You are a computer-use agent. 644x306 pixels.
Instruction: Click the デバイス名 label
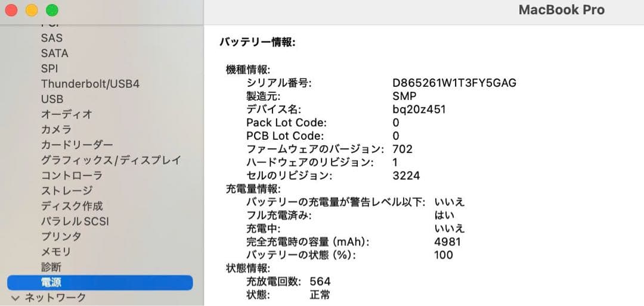[274, 110]
